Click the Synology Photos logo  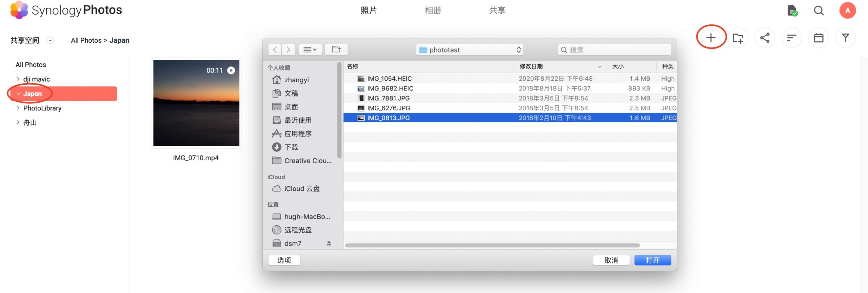66,10
